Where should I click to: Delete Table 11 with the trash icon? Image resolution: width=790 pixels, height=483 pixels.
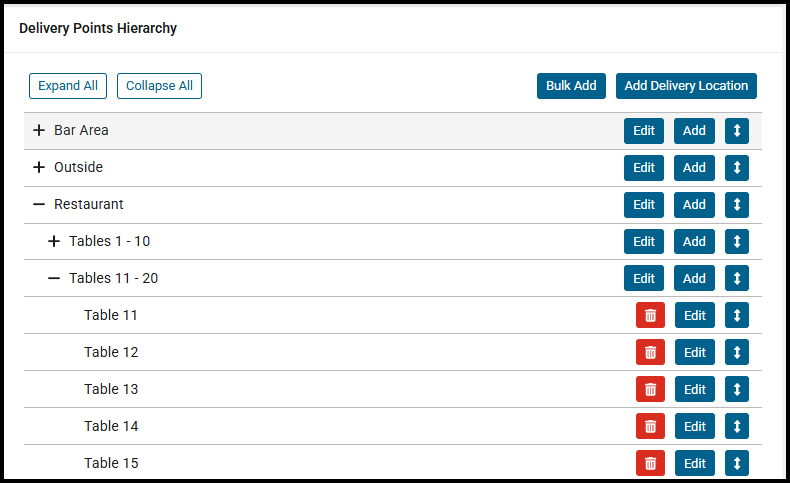point(650,315)
